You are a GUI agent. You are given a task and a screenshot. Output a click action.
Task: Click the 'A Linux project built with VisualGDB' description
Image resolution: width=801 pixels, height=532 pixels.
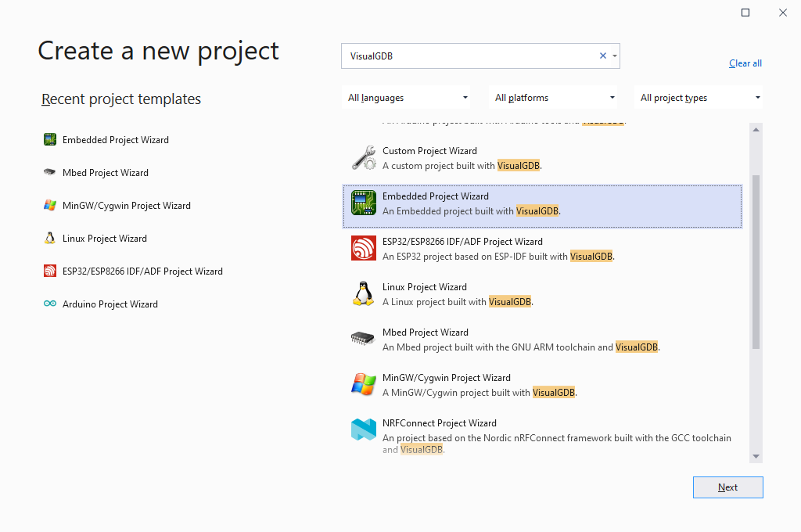[458, 302]
